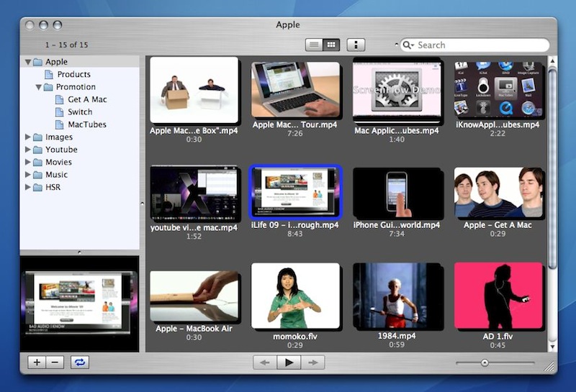The image size is (576, 392).
Task: Collapse the Apple folder triangle
Action: click(x=28, y=62)
